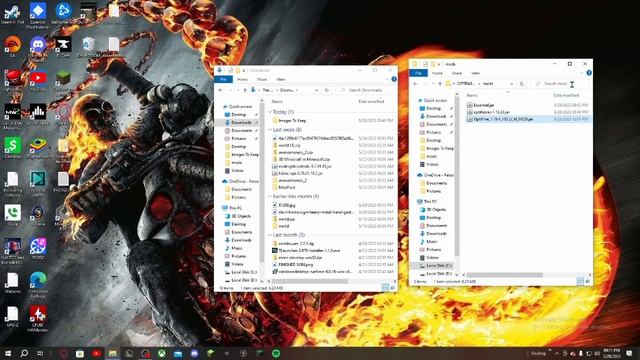This screenshot has height=360, width=640.
Task: Go back in the Downloads window
Action: (221, 90)
